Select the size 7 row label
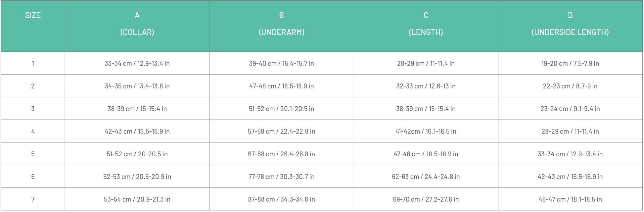The image size is (644, 212). (33, 199)
